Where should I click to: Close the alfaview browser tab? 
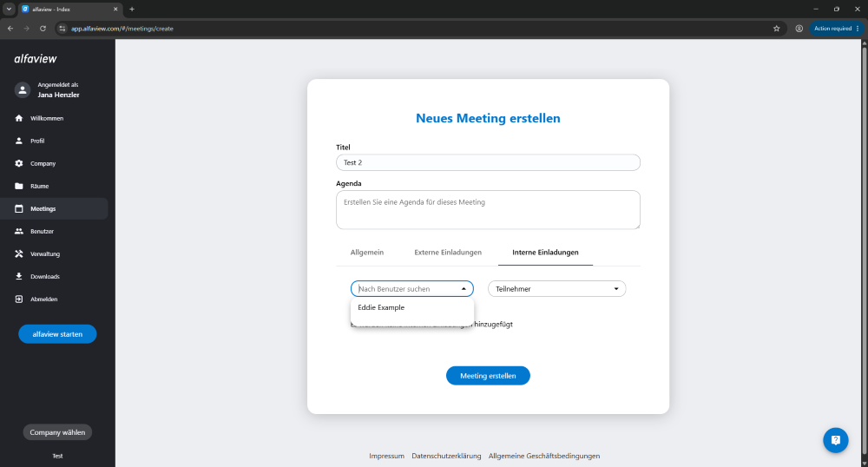pos(115,9)
